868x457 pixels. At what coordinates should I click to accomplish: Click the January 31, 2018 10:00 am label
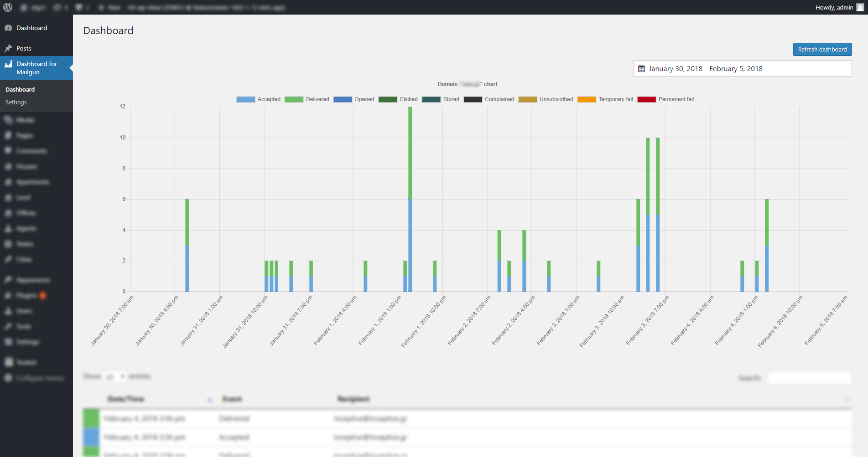[245, 322]
